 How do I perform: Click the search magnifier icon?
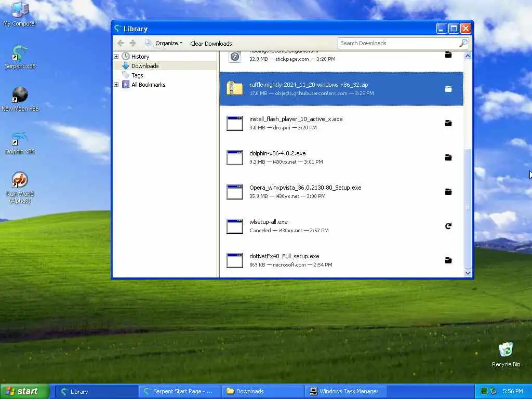click(463, 43)
